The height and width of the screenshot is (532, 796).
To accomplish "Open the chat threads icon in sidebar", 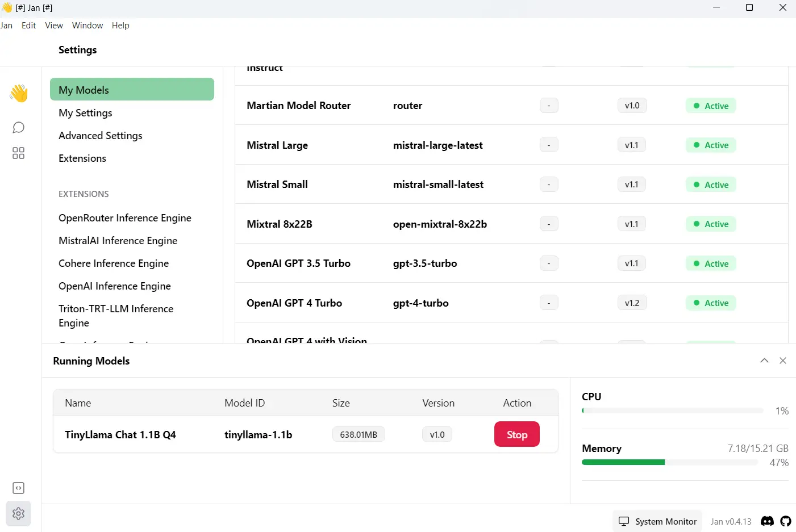I will (18, 127).
